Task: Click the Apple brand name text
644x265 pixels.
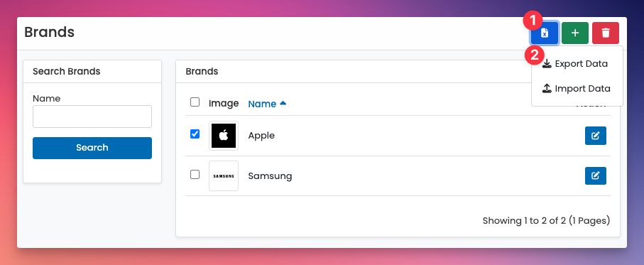Action: click(261, 136)
